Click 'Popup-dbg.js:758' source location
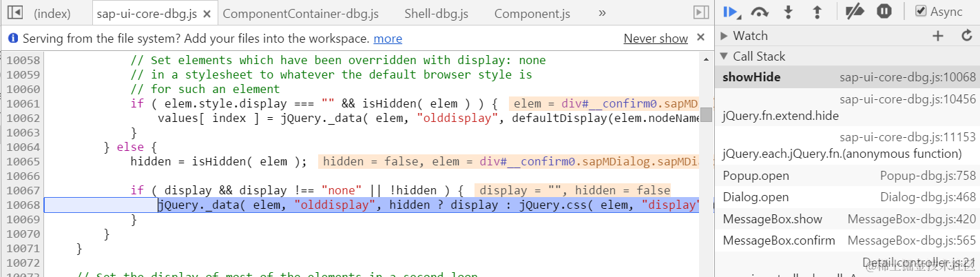Screen dimensions: 980x277 (x=928, y=176)
